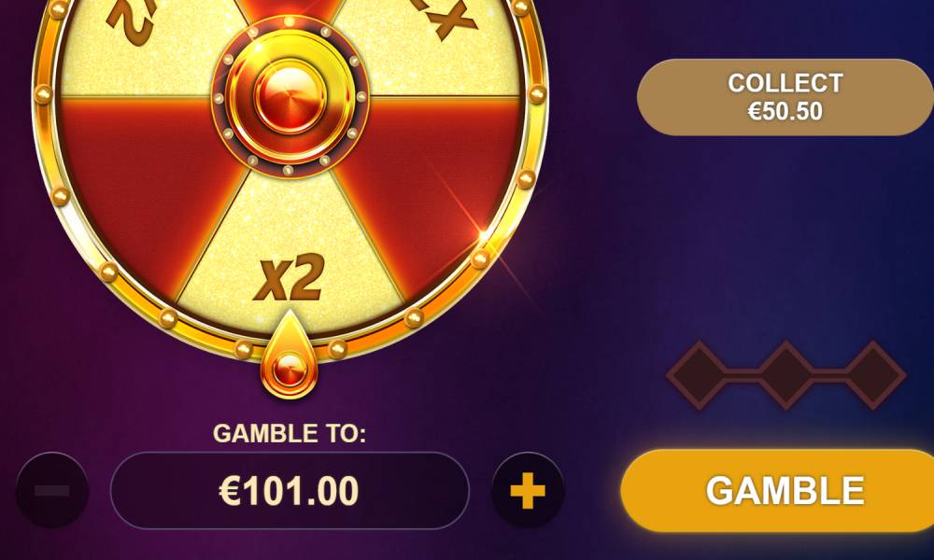This screenshot has width=934, height=560.
Task: Select the €101.00 gamble-to amount field
Action: point(290,490)
